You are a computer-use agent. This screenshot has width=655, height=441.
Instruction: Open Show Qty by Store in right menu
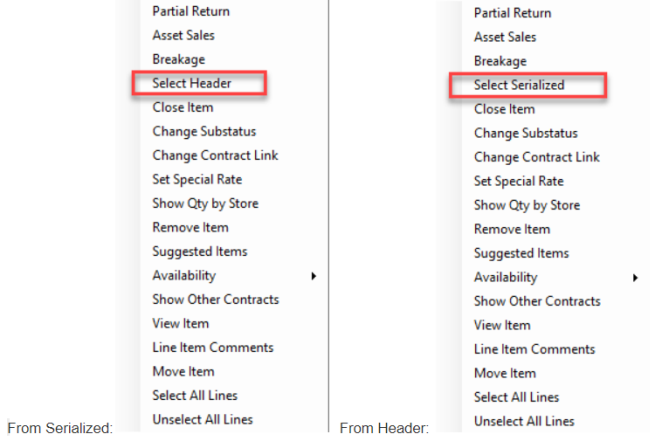[527, 205]
